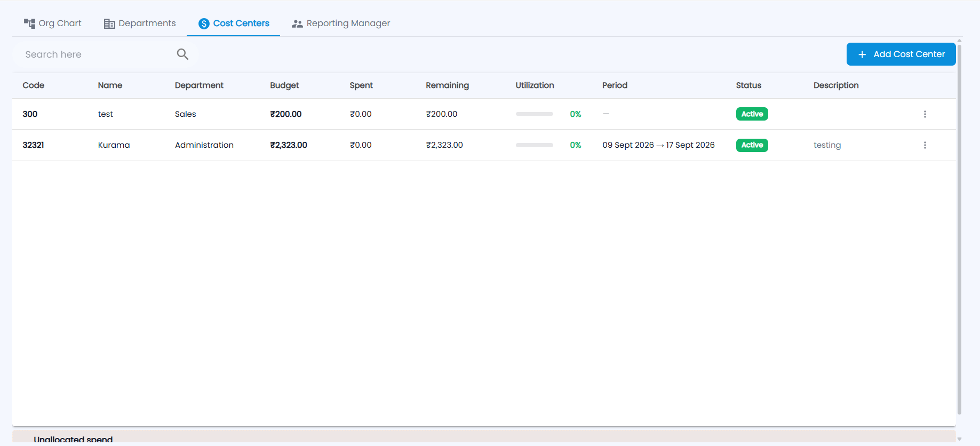
Task: Click the plus icon in Add Cost Center
Action: coord(862,54)
